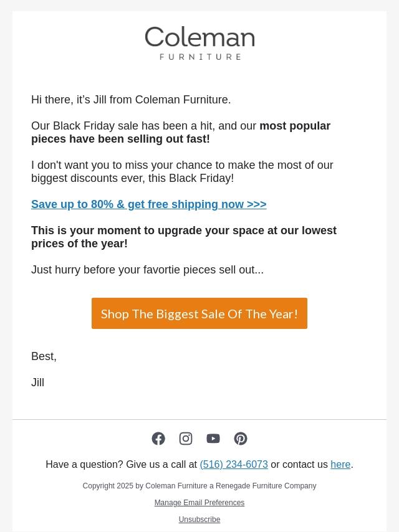This screenshot has height=532, width=399.
Task: Click the 'Best,' sign-off line
Action: [x=44, y=356]
